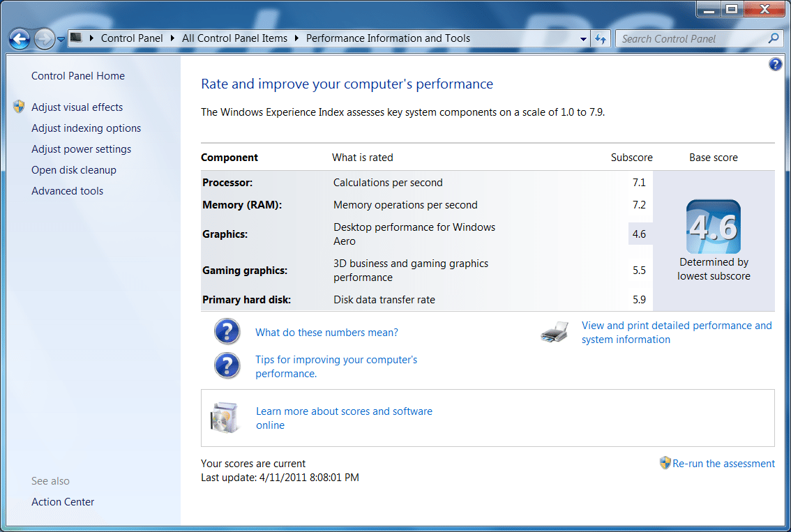Click the Last update timestamp text
Image resolution: width=791 pixels, height=532 pixels.
click(x=280, y=478)
